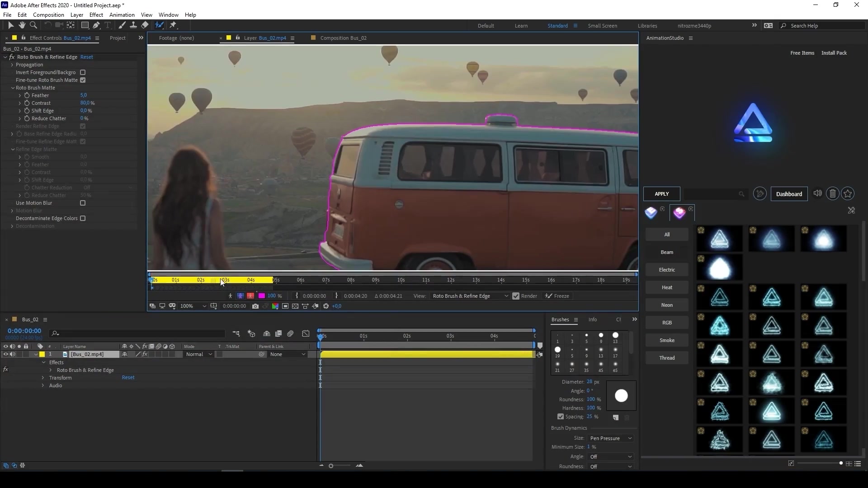
Task: Enable Fine-tune Roto Brush Matte
Action: pos(83,80)
